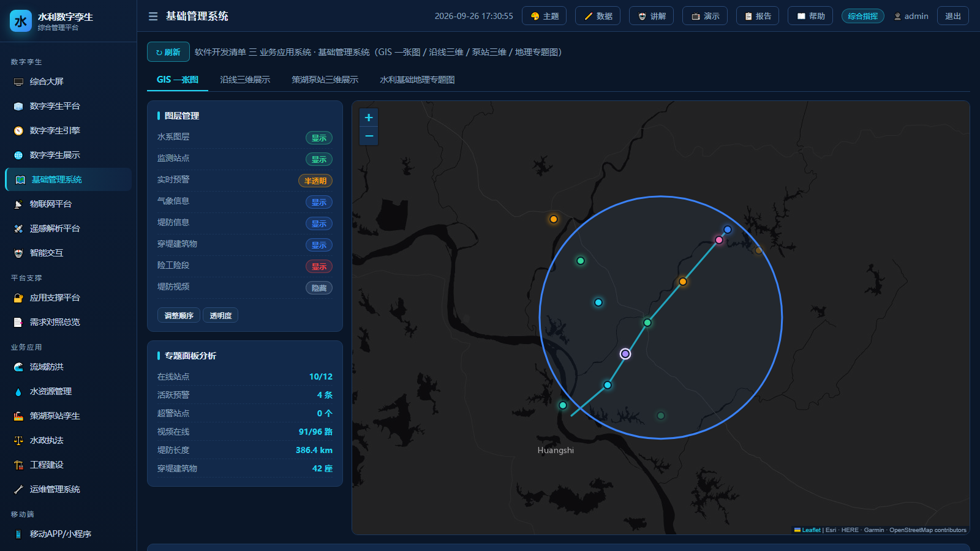Image resolution: width=980 pixels, height=551 pixels.
Task: Go to 智能交互 in the sidebar
Action: tap(68, 253)
